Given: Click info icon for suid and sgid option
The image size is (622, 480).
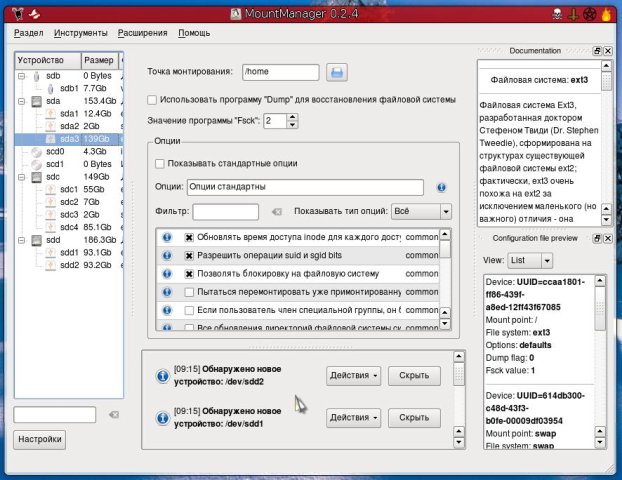Looking at the screenshot, I should (167, 255).
